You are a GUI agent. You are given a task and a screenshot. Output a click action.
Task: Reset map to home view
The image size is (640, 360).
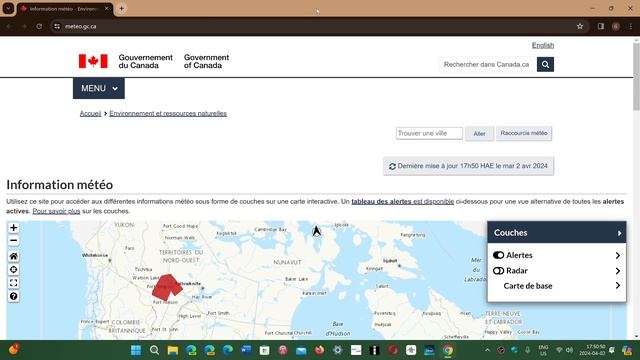pyautogui.click(x=13, y=256)
